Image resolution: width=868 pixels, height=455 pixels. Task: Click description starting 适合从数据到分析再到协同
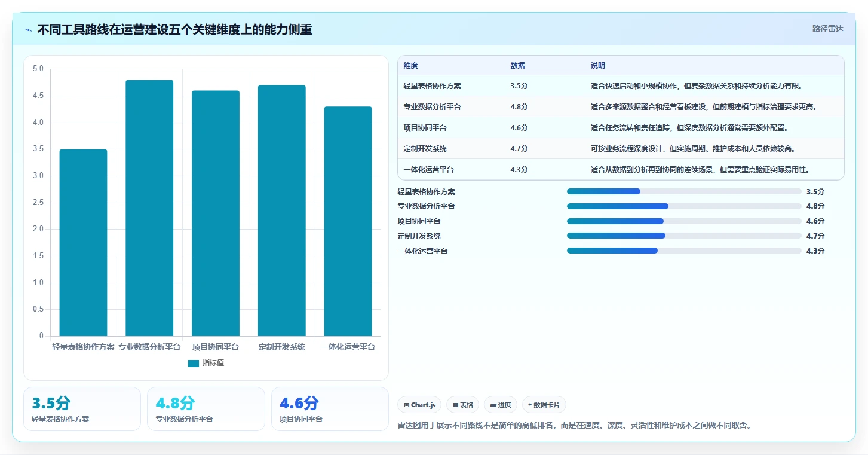tap(700, 170)
